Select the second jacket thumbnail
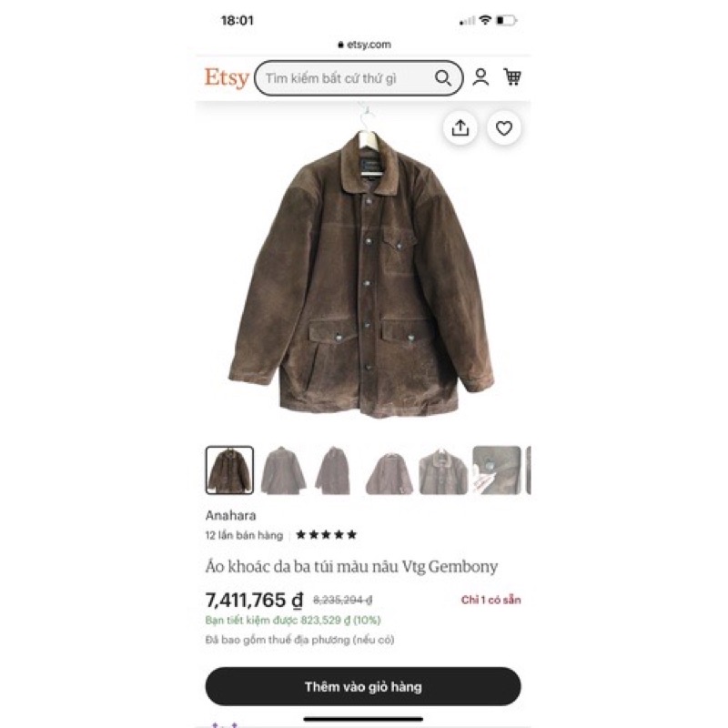 click(283, 470)
